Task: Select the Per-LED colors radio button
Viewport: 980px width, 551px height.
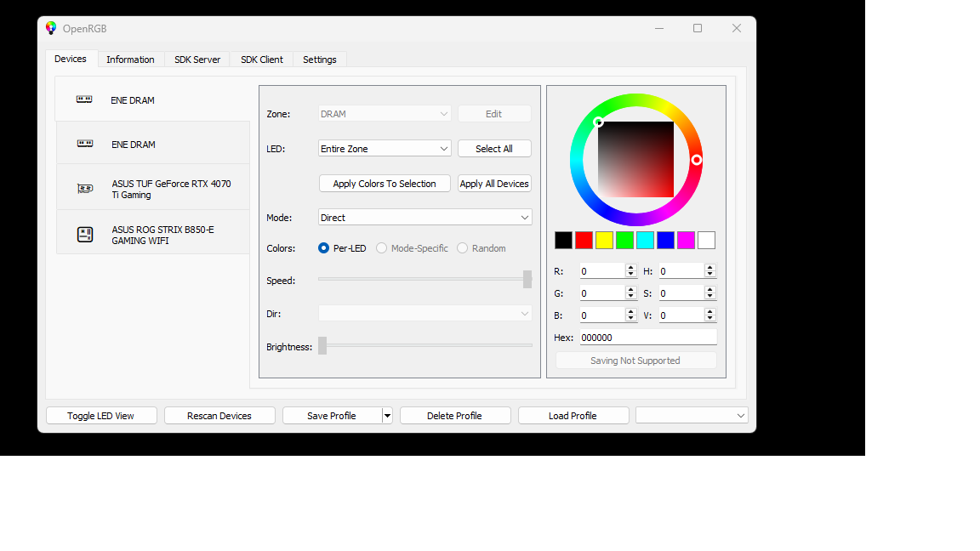Action: [x=324, y=248]
